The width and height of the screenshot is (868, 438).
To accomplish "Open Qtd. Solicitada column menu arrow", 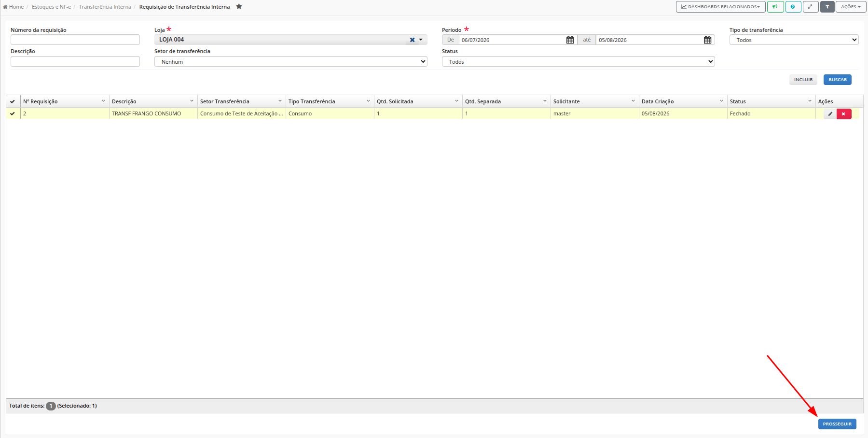I will 456,101.
